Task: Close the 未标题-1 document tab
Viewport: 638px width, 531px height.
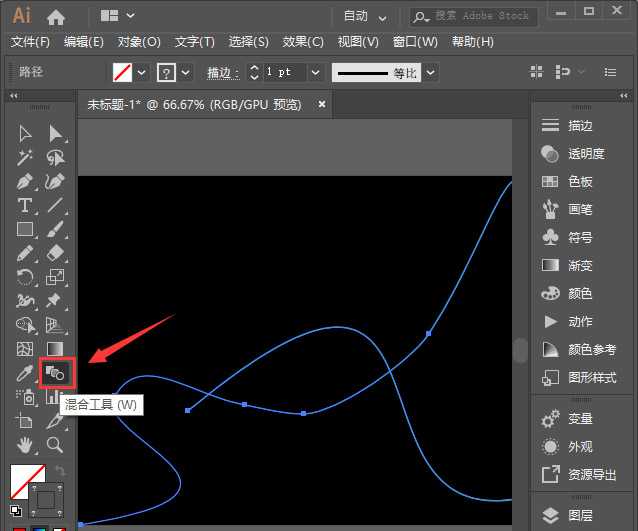Action: click(x=322, y=104)
